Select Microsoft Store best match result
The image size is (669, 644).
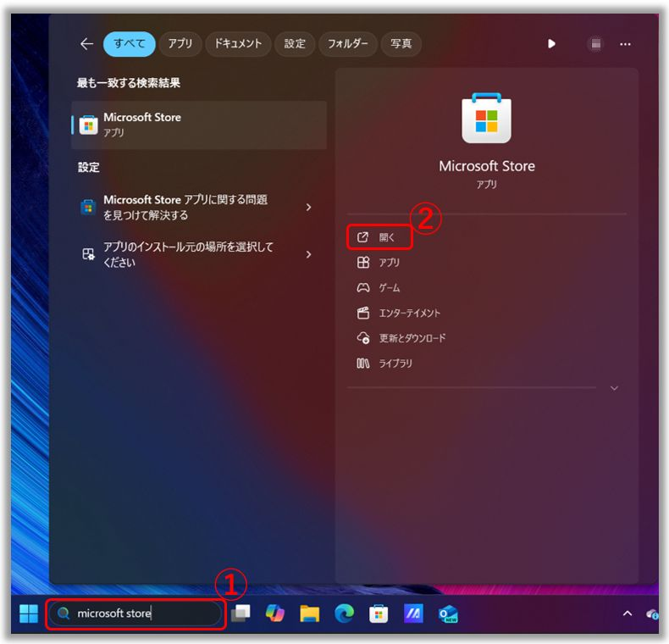coord(199,125)
